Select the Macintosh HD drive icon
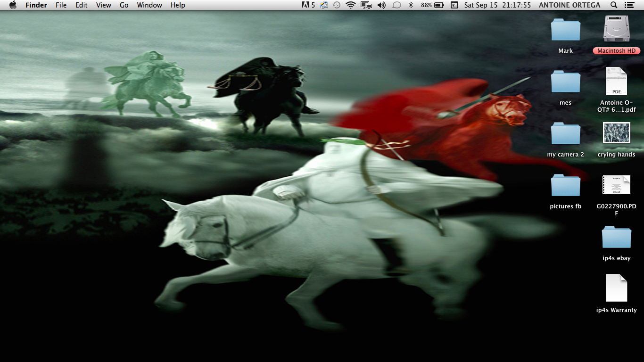The width and height of the screenshot is (644, 362). (x=617, y=29)
